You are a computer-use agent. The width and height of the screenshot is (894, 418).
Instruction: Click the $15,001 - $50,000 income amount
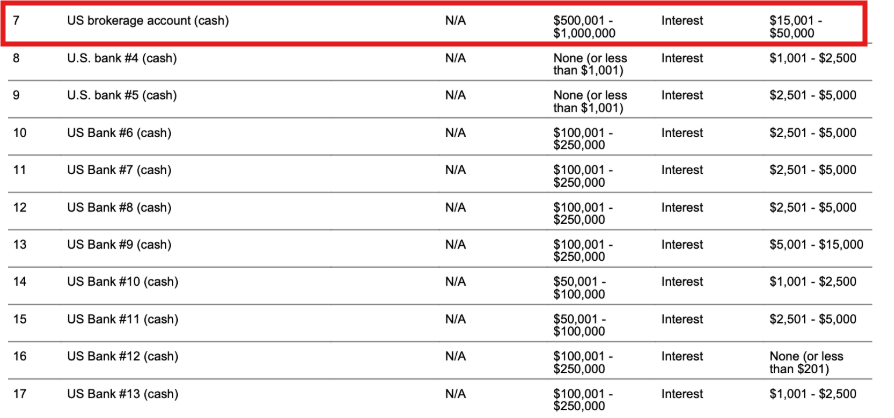coord(795,27)
